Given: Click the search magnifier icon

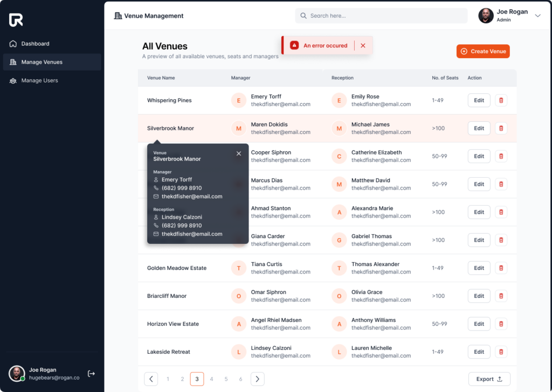Looking at the screenshot, I should click(303, 16).
